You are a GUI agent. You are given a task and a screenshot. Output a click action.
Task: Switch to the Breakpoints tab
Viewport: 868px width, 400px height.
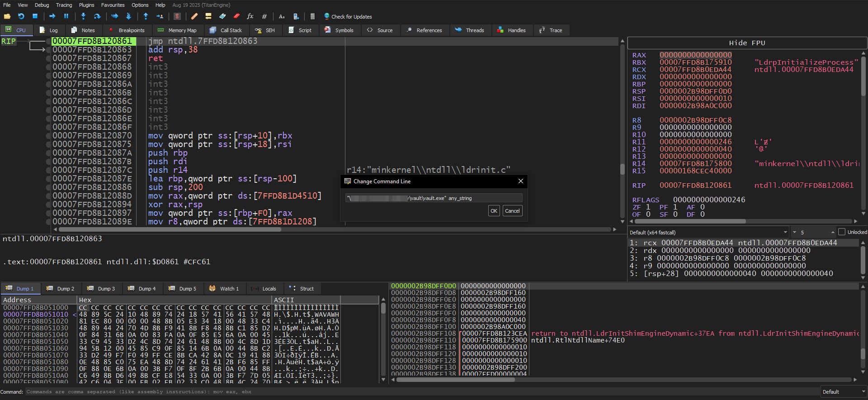(x=127, y=30)
